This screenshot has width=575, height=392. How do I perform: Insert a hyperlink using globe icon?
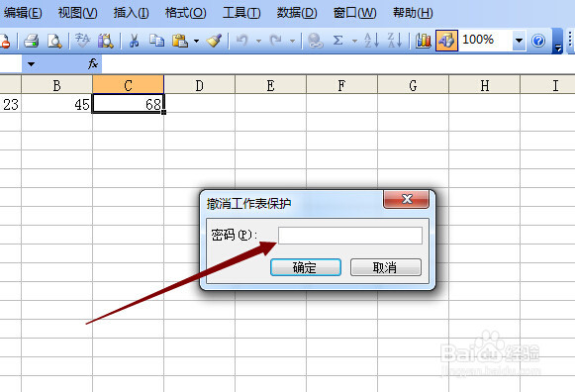(315, 41)
